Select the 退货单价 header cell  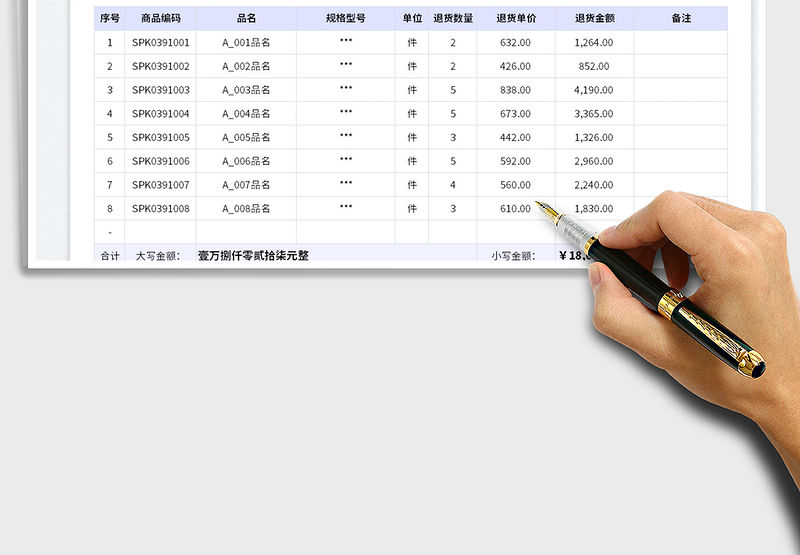[516, 18]
